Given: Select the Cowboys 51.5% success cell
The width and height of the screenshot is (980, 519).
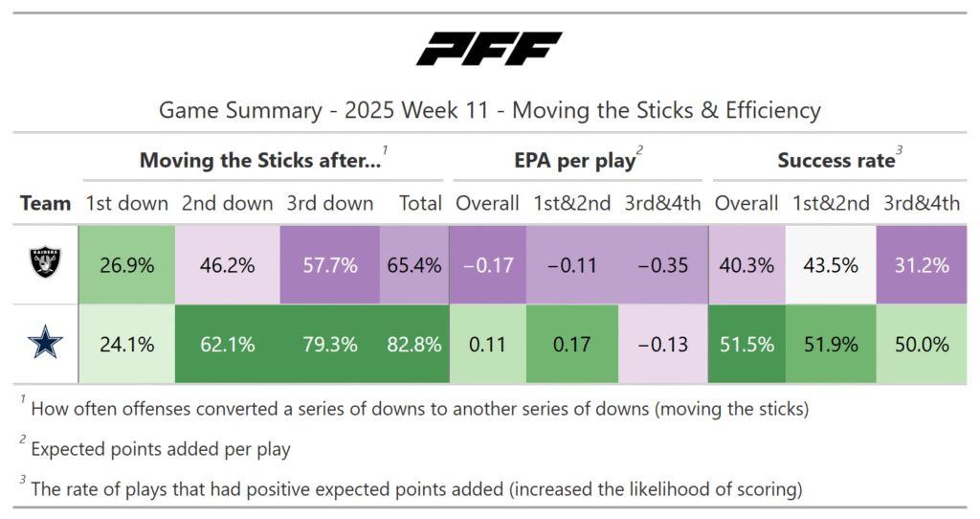Looking at the screenshot, I should pyautogui.click(x=746, y=345).
